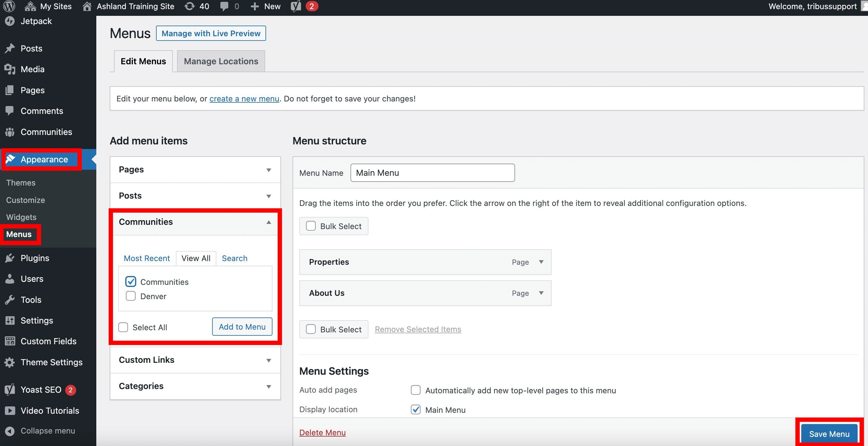The width and height of the screenshot is (868, 446).
Task: Click the plus icon beside New
Action: coord(255,6)
